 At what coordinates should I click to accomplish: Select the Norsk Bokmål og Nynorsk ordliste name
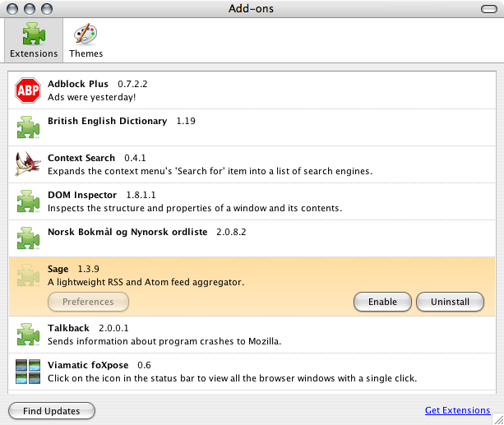click(x=127, y=232)
